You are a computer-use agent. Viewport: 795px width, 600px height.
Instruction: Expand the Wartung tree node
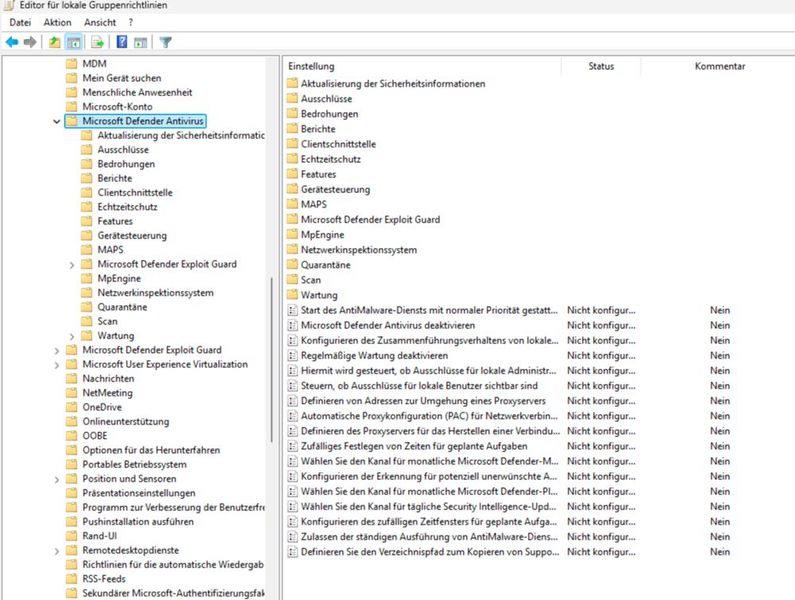[71, 336]
